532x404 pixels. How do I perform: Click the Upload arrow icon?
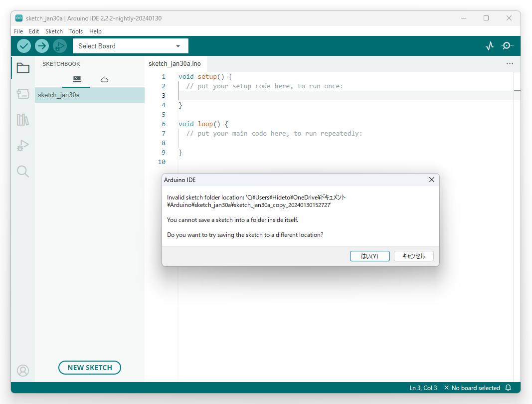41,45
